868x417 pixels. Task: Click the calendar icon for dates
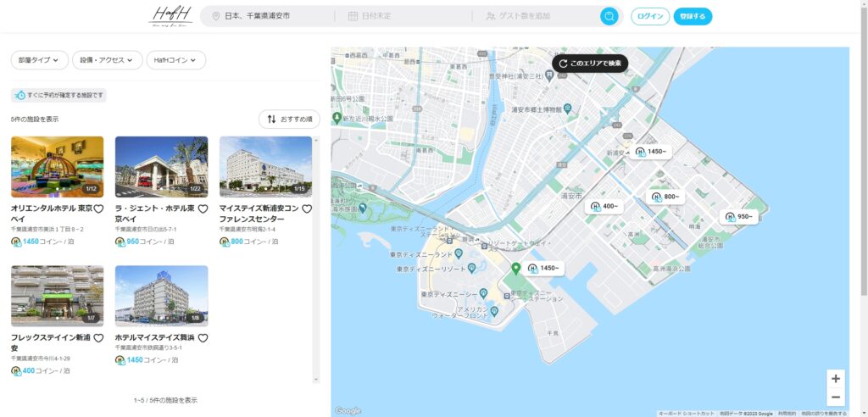[353, 16]
